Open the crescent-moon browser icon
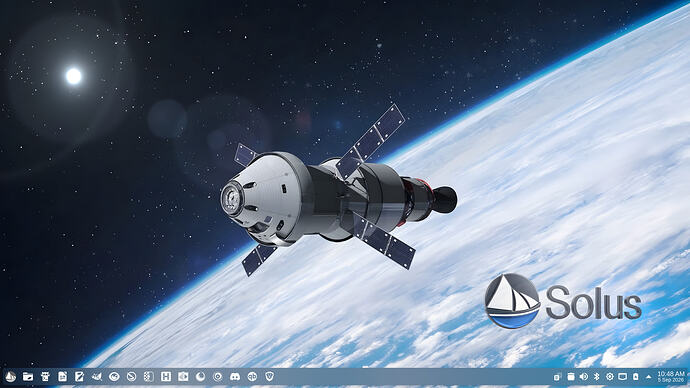 pos(201,377)
